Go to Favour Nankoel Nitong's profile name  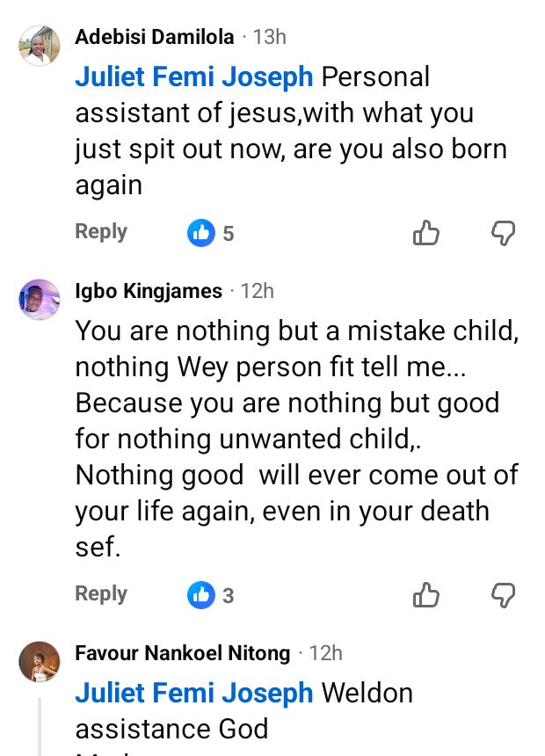click(x=183, y=653)
